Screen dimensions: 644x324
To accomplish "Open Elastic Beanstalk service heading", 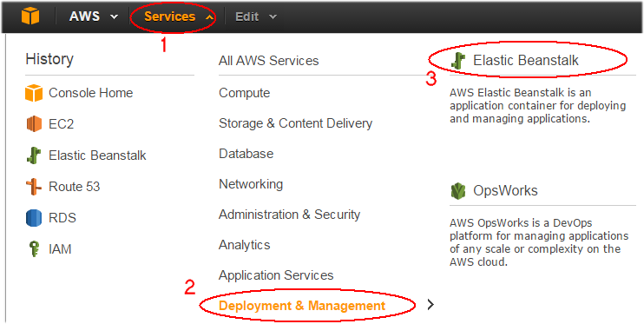I will pyautogui.click(x=526, y=61).
